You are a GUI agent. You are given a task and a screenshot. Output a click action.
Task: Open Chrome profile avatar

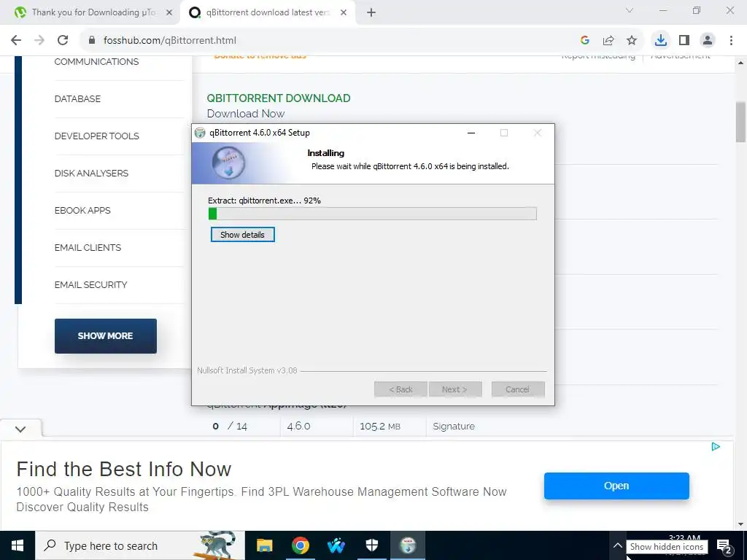[708, 41]
